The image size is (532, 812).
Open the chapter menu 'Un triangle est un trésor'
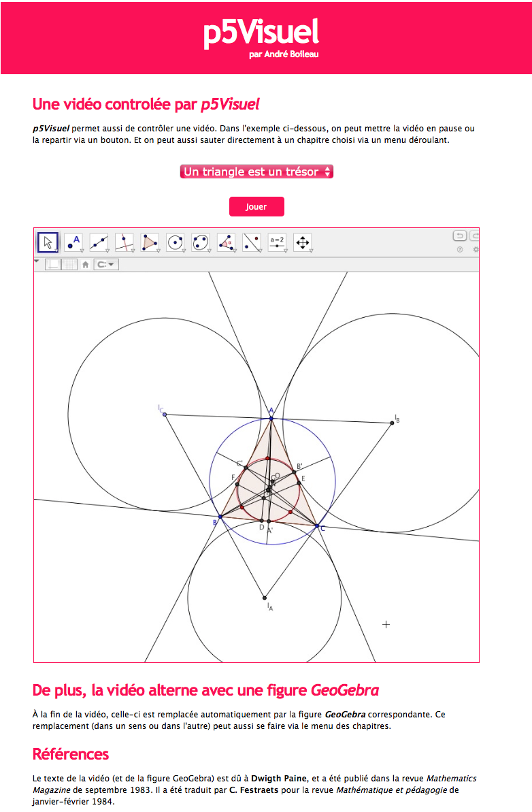pyautogui.click(x=256, y=172)
